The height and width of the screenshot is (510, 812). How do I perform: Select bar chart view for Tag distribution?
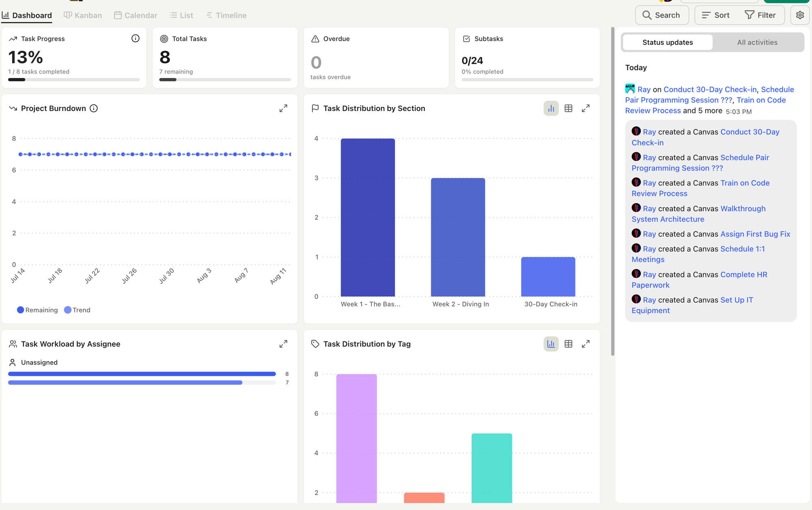click(x=551, y=344)
